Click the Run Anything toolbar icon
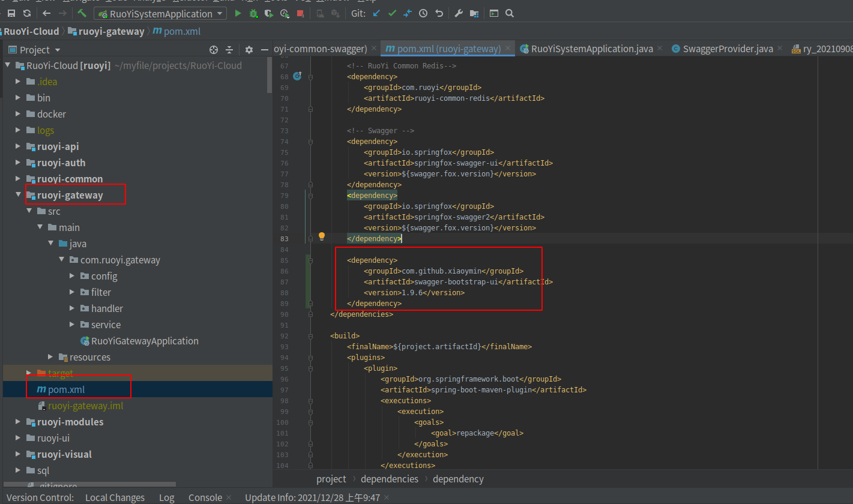The width and height of the screenshot is (853, 504). [493, 13]
